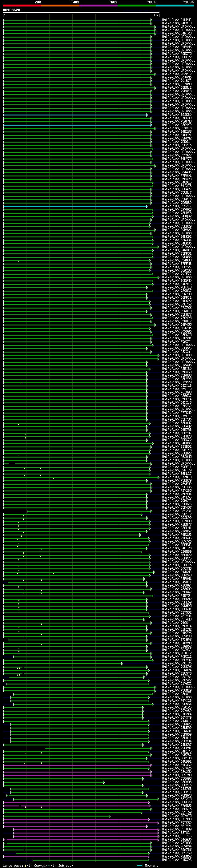Screen dimensions: 197x868
Task: Select hit label UniRef100_C3XXL0
Action: pos(177,128)
